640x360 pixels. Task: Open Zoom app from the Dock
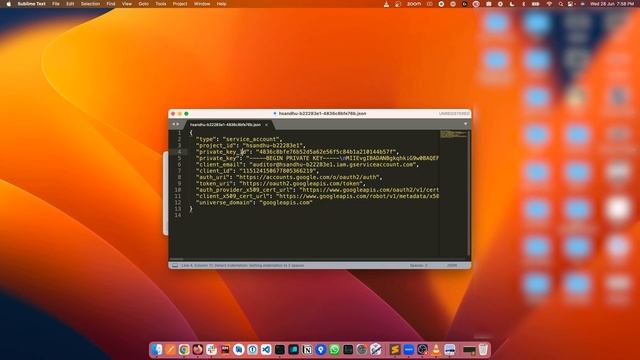point(409,349)
